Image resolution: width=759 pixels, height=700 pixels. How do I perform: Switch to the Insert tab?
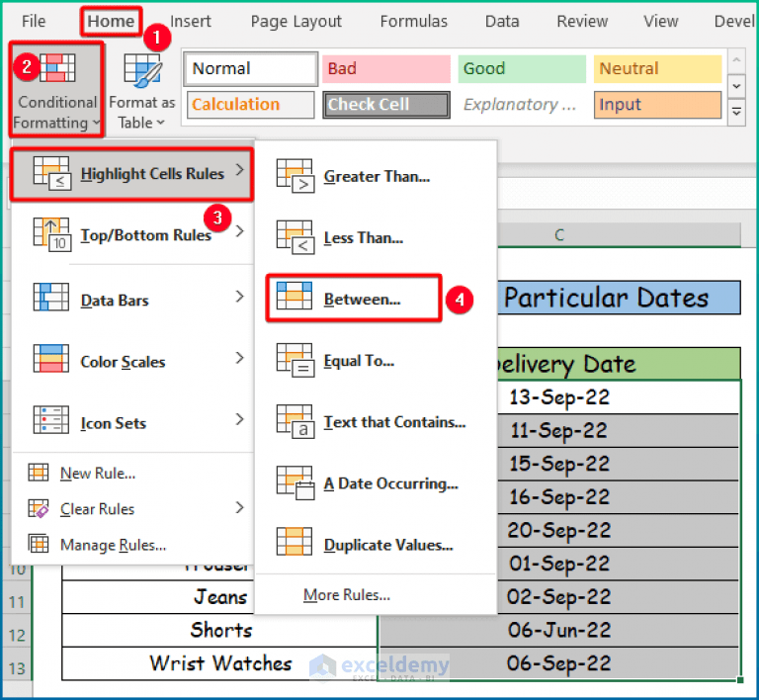[191, 22]
